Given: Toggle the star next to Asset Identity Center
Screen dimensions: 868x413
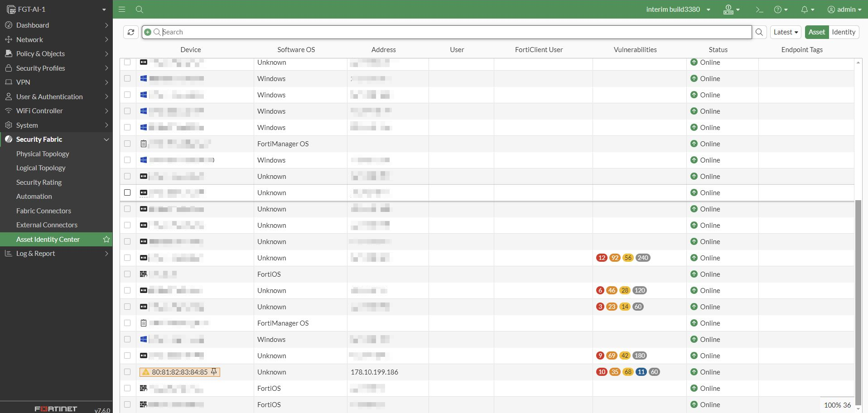Looking at the screenshot, I should 106,239.
